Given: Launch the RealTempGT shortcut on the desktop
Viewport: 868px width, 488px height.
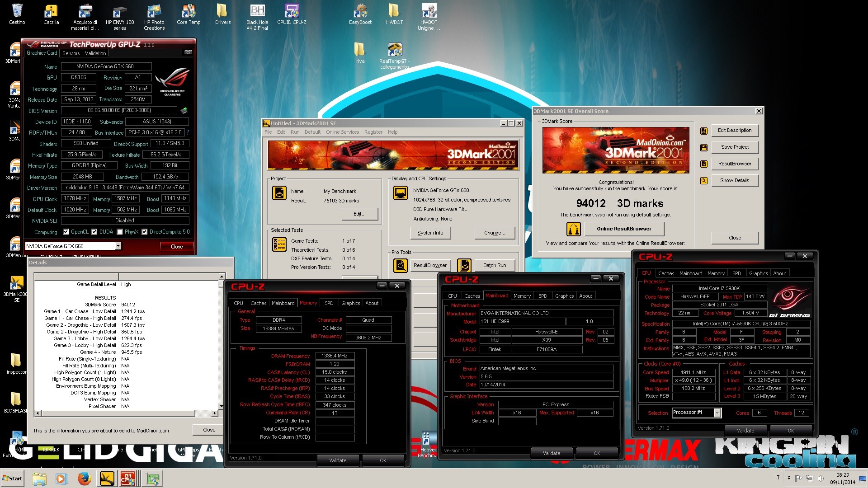Looking at the screenshot, I should (394, 56).
